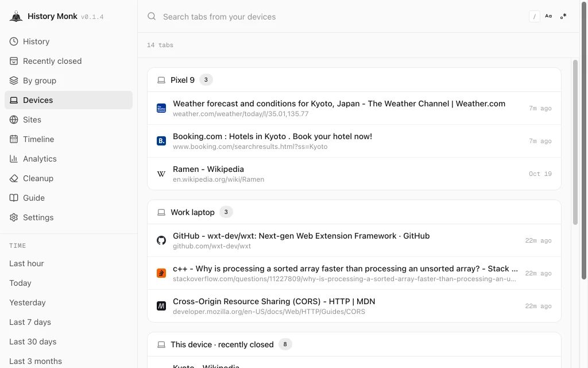
Task: Switch to the By group view
Action: [x=69, y=80]
